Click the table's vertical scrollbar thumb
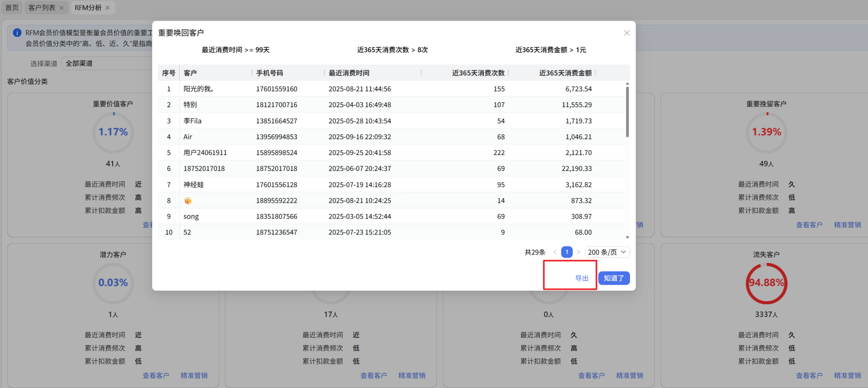868x388 pixels. [x=628, y=112]
